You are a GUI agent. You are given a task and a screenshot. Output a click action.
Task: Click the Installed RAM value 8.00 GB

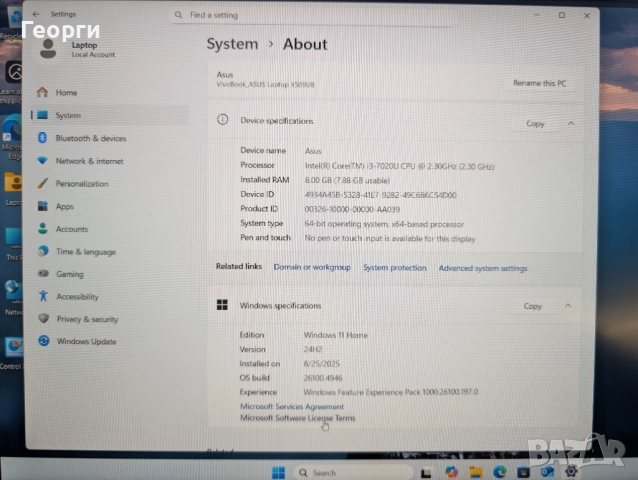[x=347, y=180]
